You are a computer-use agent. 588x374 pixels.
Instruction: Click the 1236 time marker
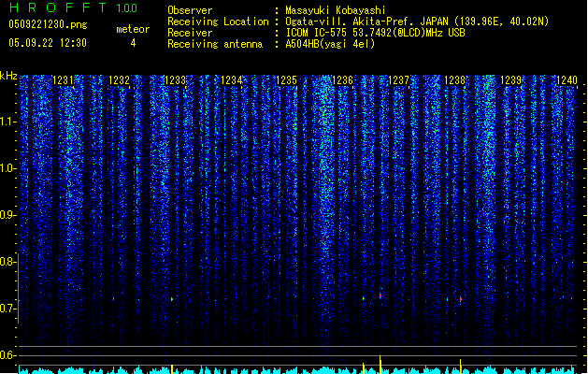coord(343,80)
